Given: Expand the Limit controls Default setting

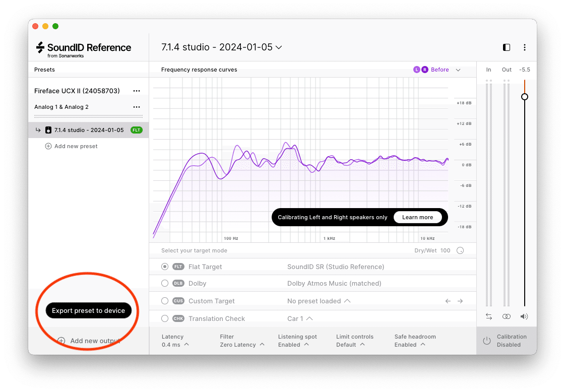Looking at the screenshot, I should [x=354, y=341].
